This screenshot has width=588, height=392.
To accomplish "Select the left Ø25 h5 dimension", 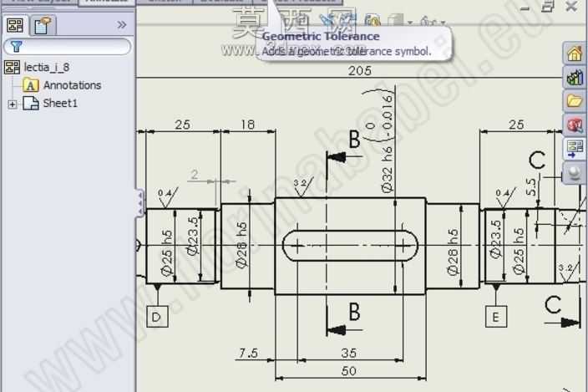I will tap(167, 252).
